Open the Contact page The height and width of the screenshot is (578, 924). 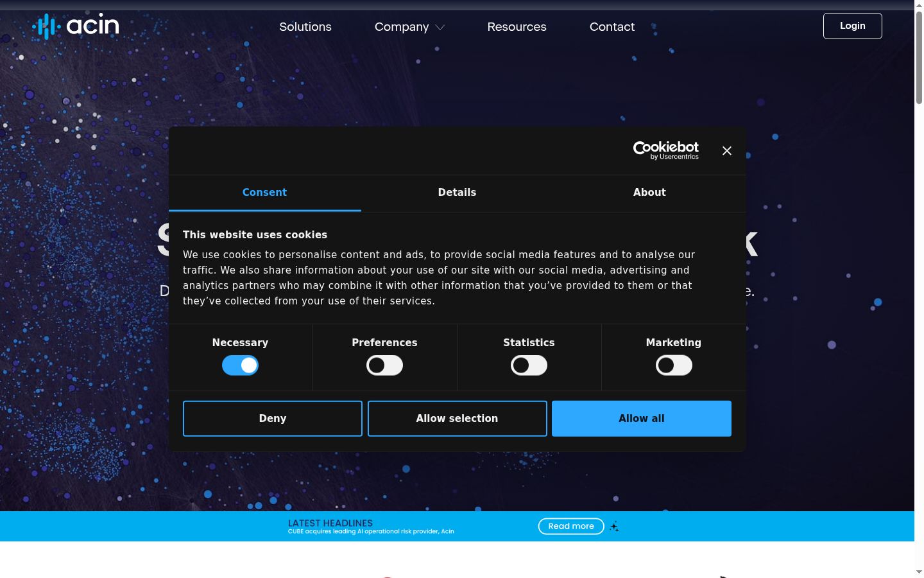click(612, 26)
